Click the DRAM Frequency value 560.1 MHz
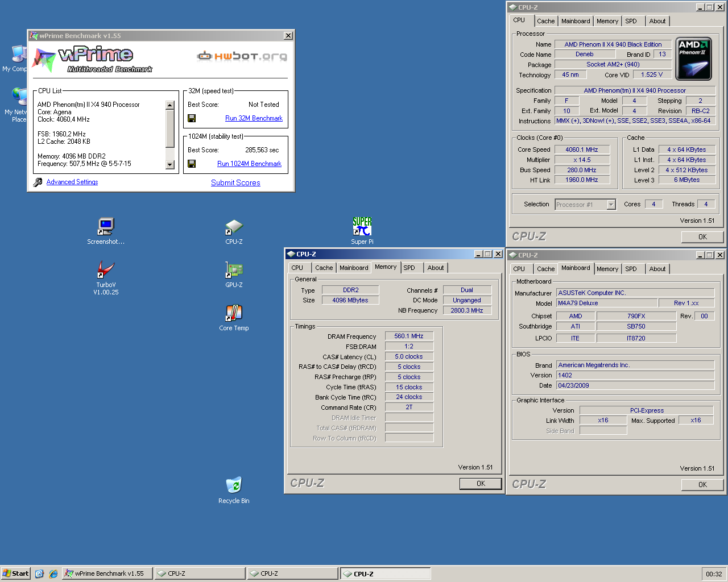 409,336
